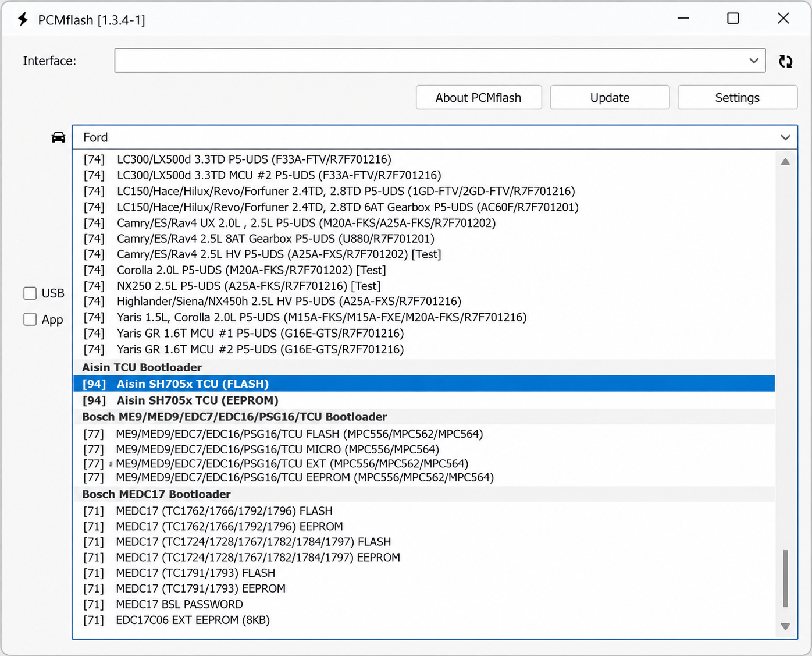Choose MEDC17 BSL PASSWORD

point(424,604)
